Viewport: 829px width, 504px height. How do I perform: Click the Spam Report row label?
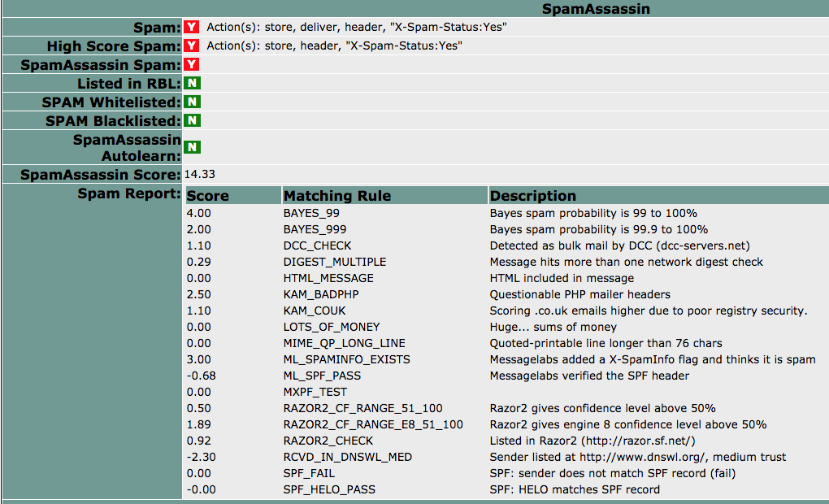click(x=129, y=193)
